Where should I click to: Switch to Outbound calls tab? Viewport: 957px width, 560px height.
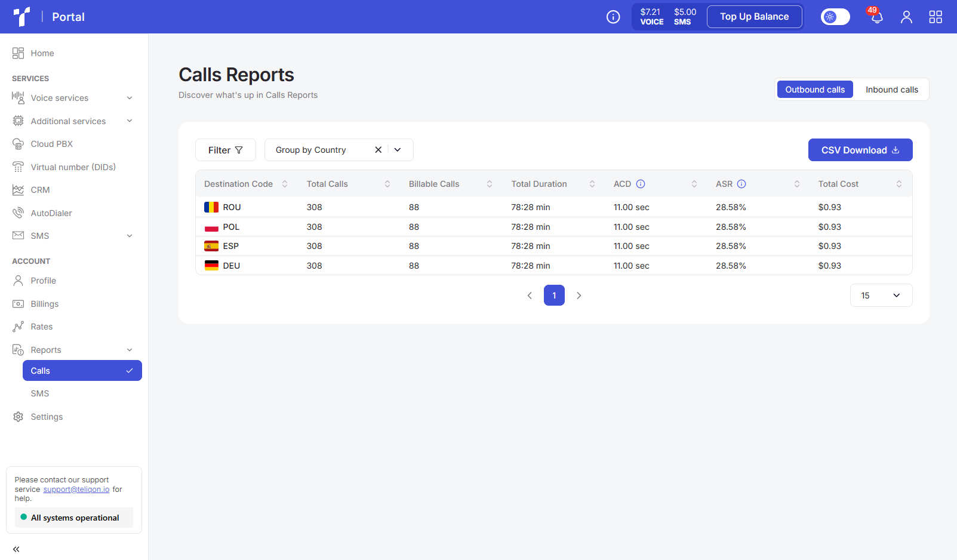[x=815, y=90]
